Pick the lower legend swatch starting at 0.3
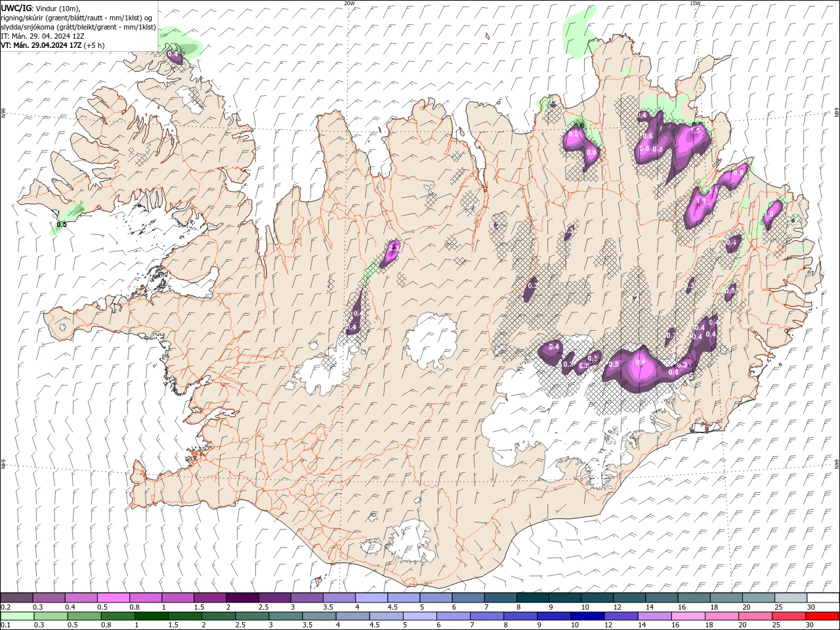Screen dimensions: 840x630 51,616
